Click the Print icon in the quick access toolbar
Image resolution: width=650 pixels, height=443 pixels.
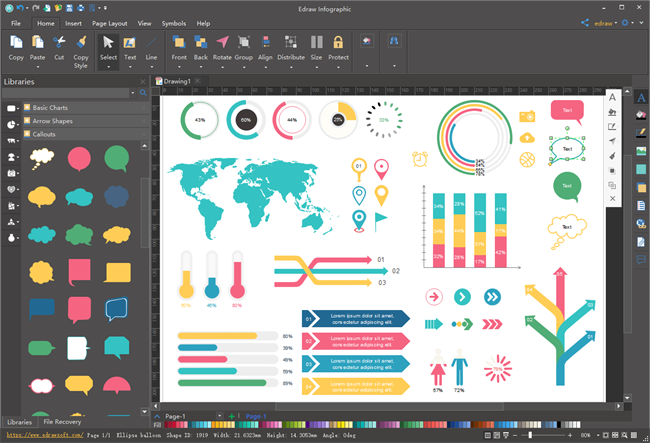click(80, 8)
